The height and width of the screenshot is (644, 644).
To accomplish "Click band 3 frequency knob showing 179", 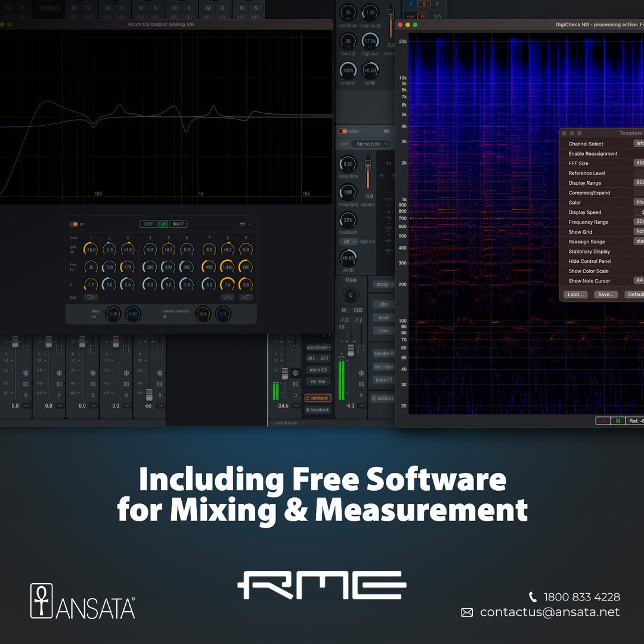I will coord(128,267).
